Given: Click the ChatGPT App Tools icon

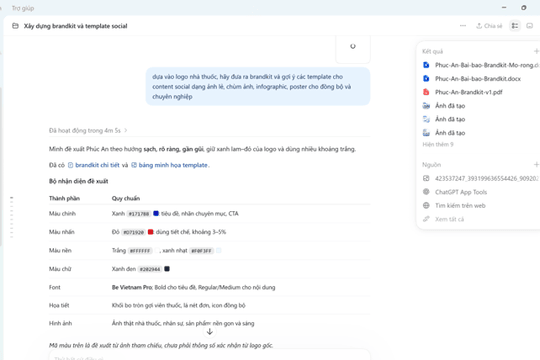Looking at the screenshot, I should pyautogui.click(x=426, y=192).
